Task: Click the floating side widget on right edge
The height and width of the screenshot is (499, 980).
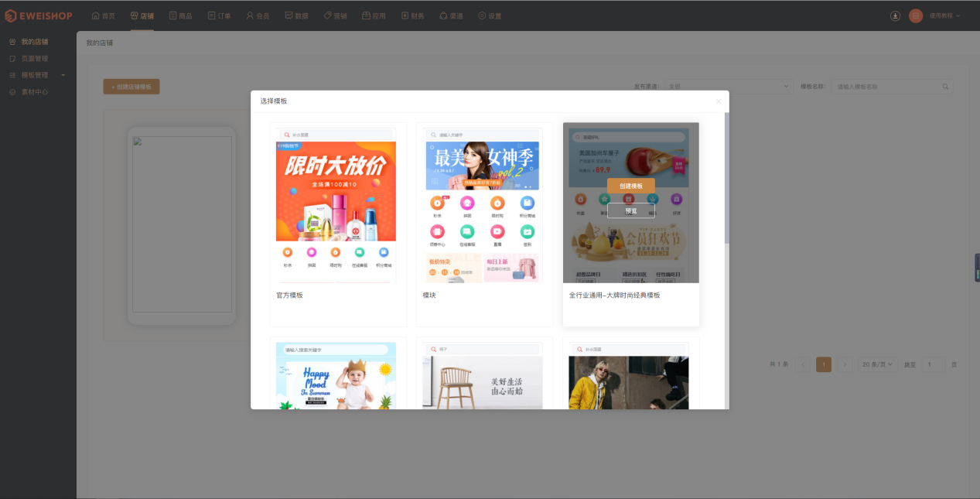Action: pos(977,268)
